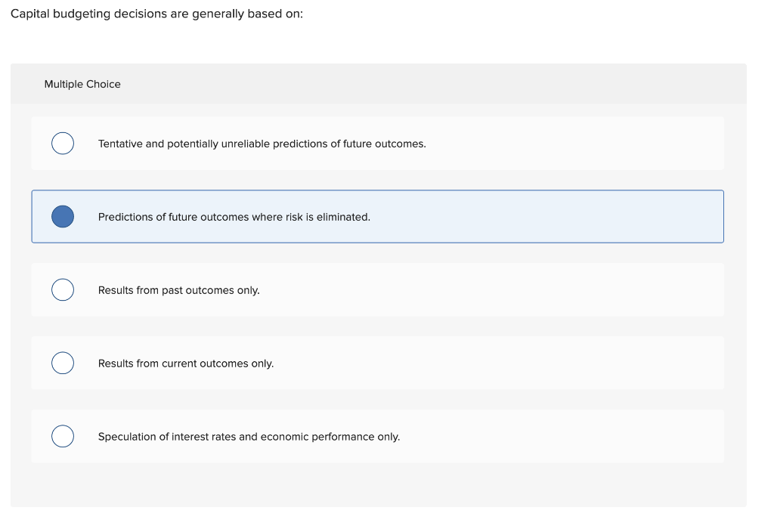
Task: Click the text 'Speculation of interest rates and economic performance only'
Action: click(x=249, y=437)
